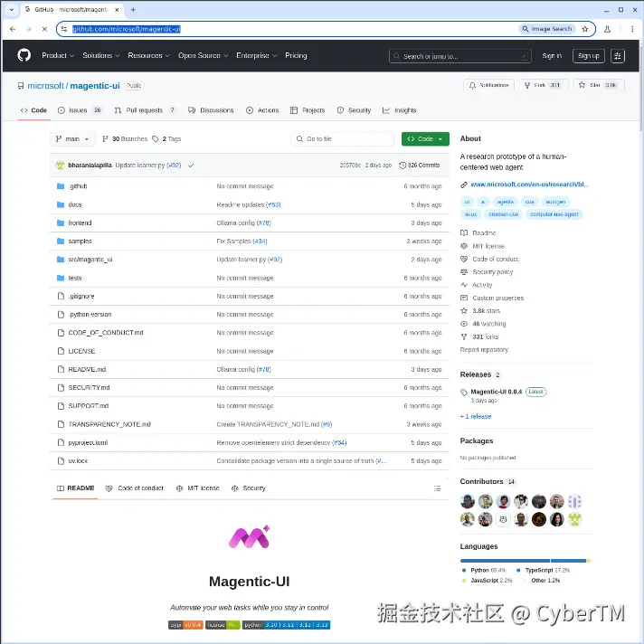The image size is (644, 644).
Task: Open the new tab plus button
Action: tap(133, 9)
